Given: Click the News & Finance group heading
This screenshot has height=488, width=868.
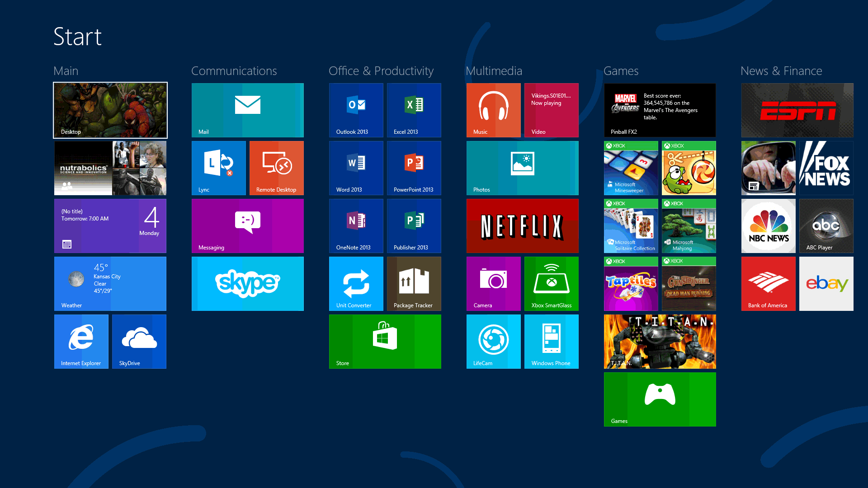Looking at the screenshot, I should 781,71.
